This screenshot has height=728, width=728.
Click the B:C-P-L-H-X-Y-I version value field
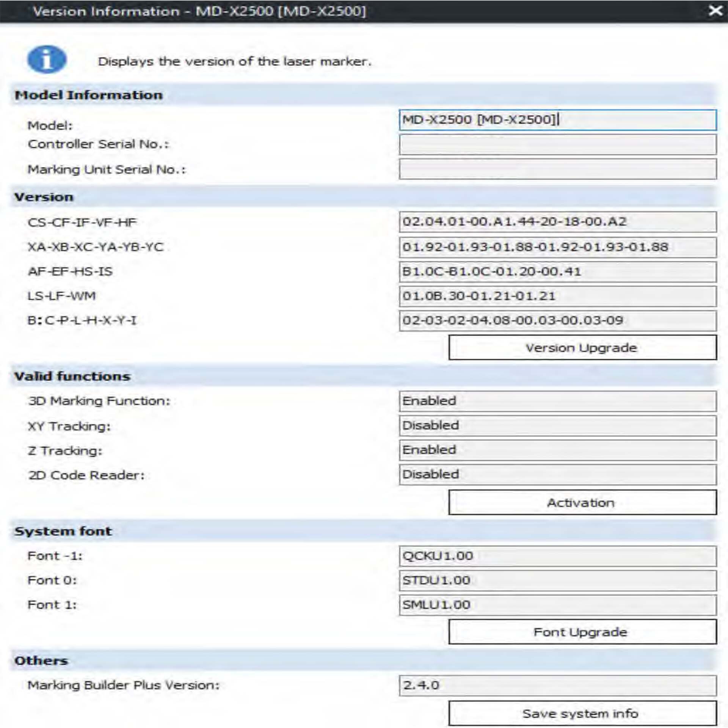point(558,321)
